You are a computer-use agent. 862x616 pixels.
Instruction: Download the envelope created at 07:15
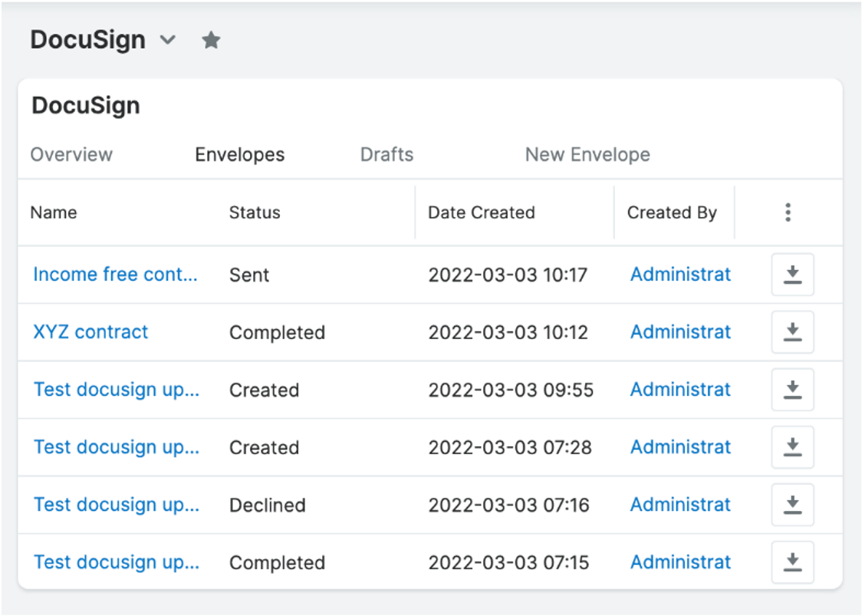coord(792,562)
